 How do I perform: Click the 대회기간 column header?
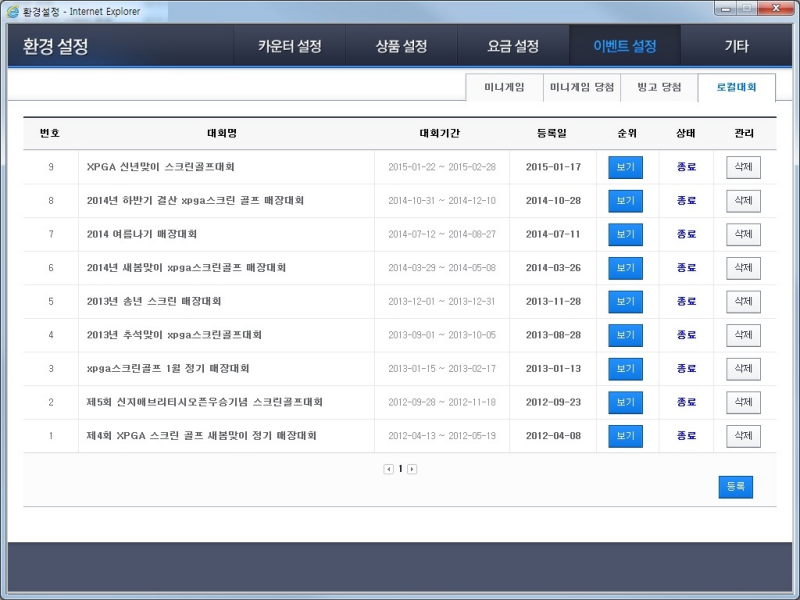pos(441,133)
